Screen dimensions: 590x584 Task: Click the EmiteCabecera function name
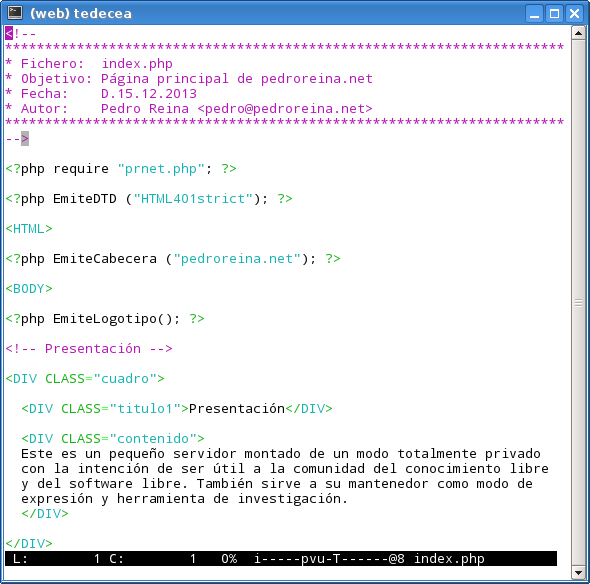[x=105, y=259]
